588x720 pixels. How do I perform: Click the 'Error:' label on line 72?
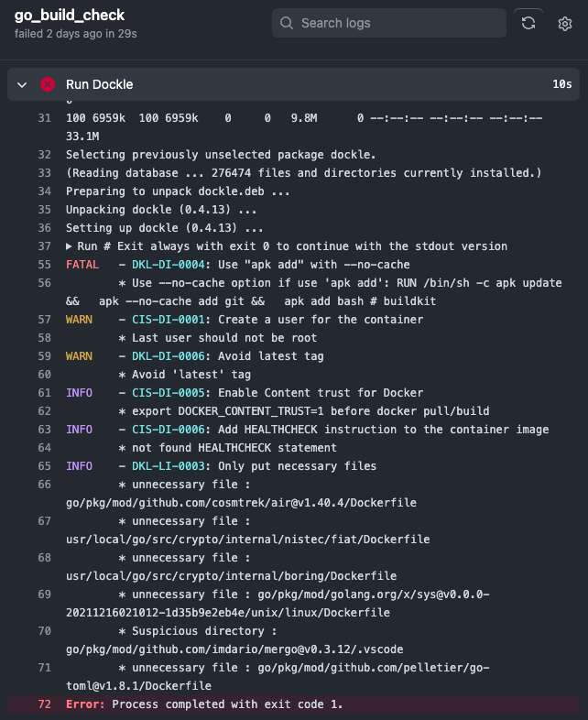[x=85, y=704]
